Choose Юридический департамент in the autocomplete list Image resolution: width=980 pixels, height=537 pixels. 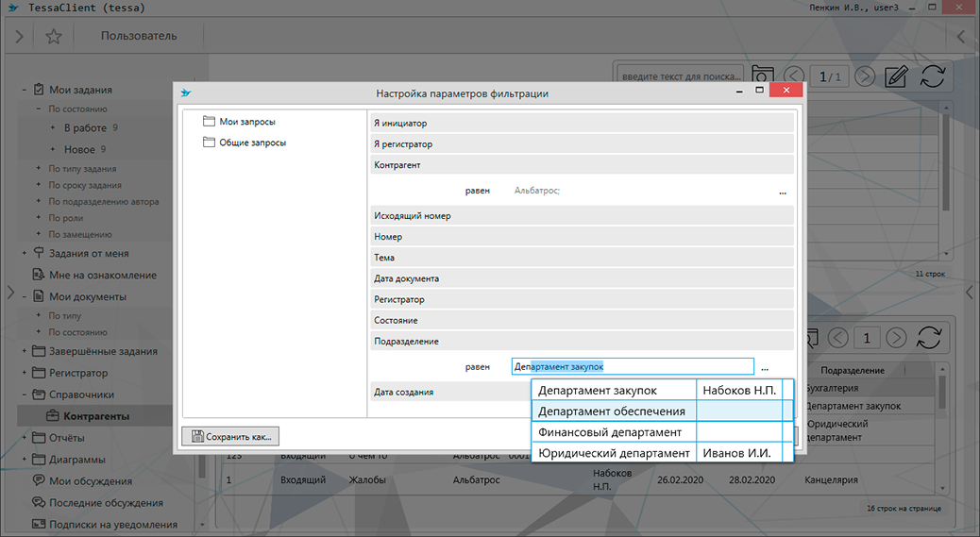(x=614, y=454)
